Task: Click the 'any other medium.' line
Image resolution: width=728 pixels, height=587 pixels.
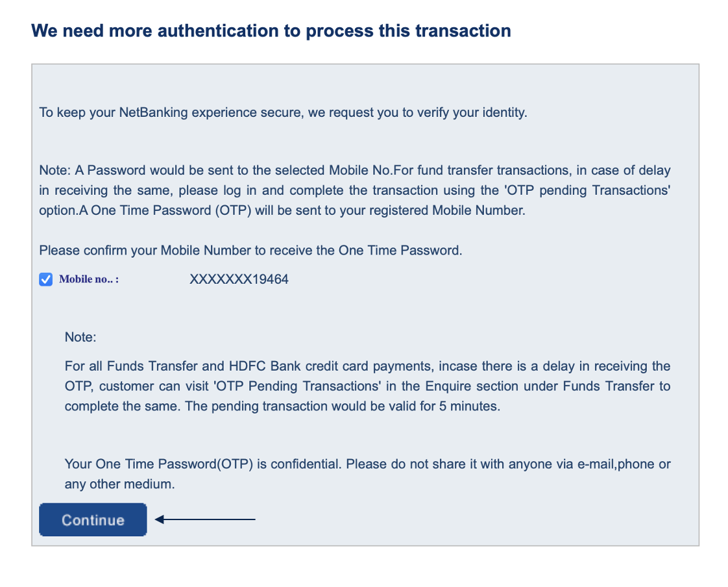Action: [x=120, y=484]
